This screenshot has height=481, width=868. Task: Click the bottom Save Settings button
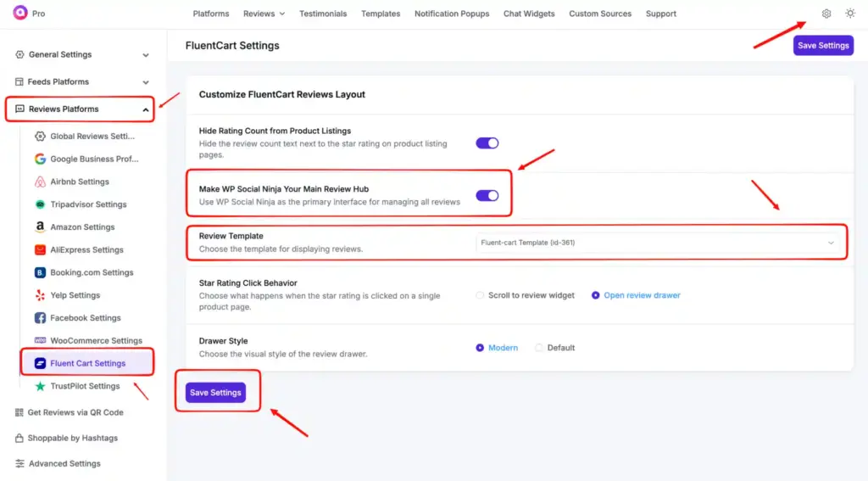click(215, 392)
